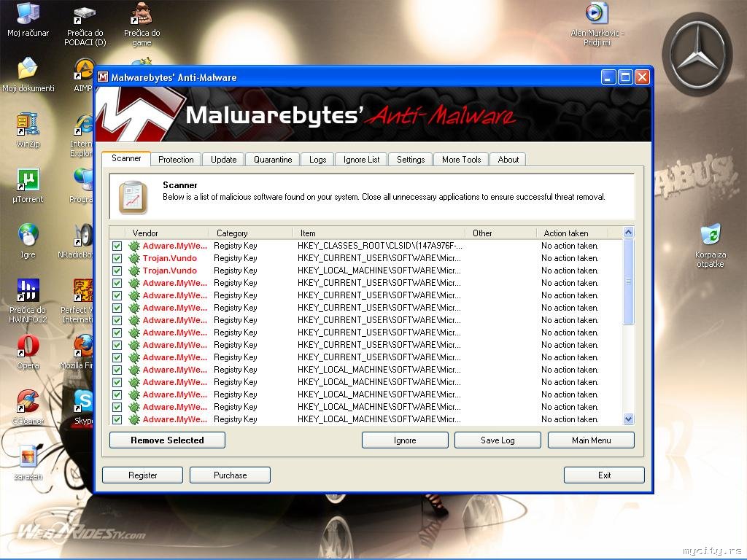
Task: Click the Scanner clipboard report icon
Action: pyautogui.click(x=133, y=197)
